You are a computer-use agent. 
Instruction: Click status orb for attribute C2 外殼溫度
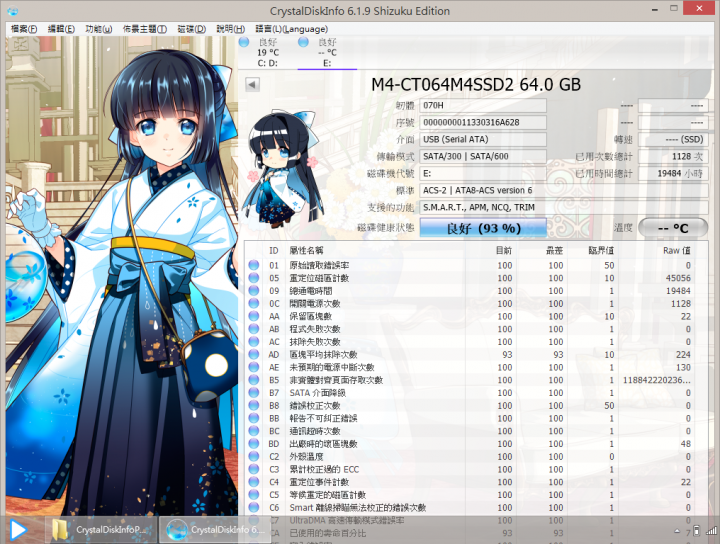tap(253, 456)
